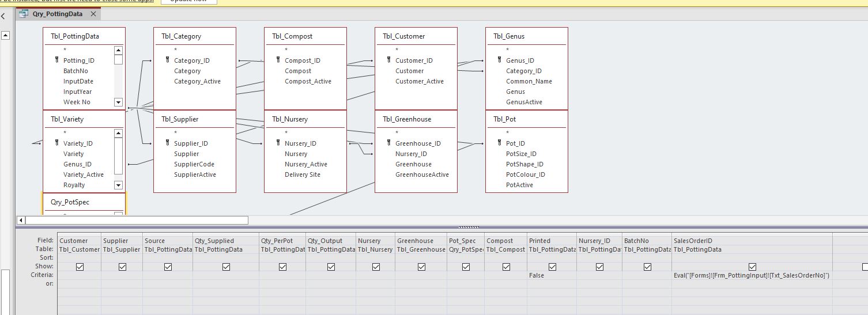The height and width of the screenshot is (315, 868).
Task: Click the Potting_ID primary key icon
Action: click(x=57, y=60)
